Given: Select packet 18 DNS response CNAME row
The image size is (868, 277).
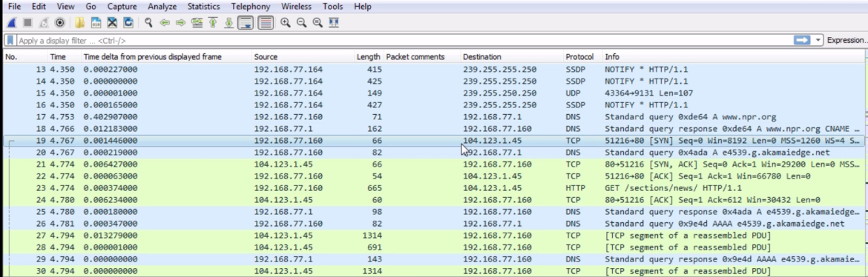Looking at the screenshot, I should click(433, 128).
